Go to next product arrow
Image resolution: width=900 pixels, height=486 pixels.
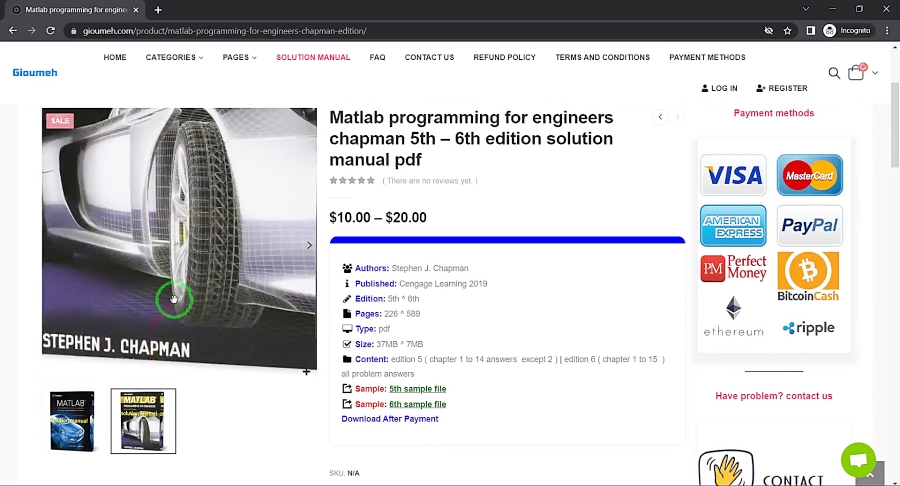coord(677,117)
